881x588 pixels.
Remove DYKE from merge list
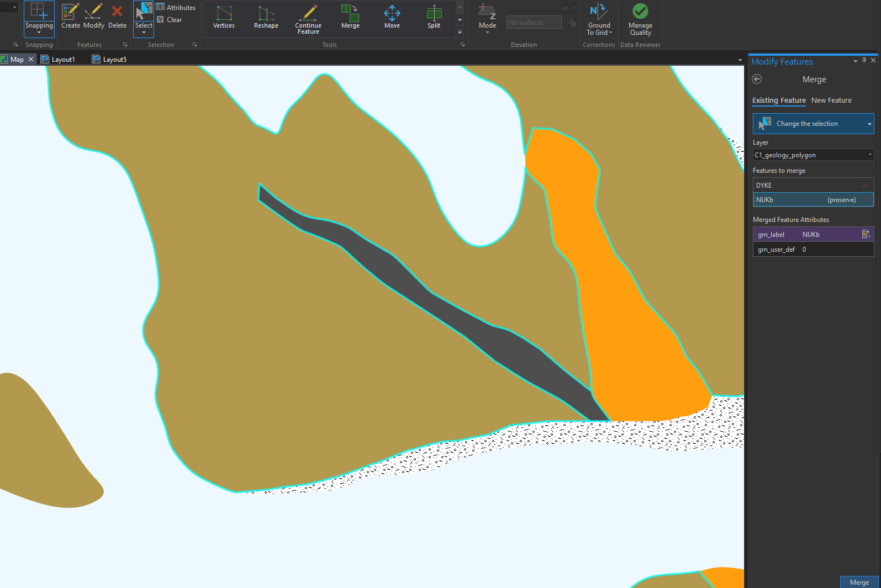(x=865, y=185)
